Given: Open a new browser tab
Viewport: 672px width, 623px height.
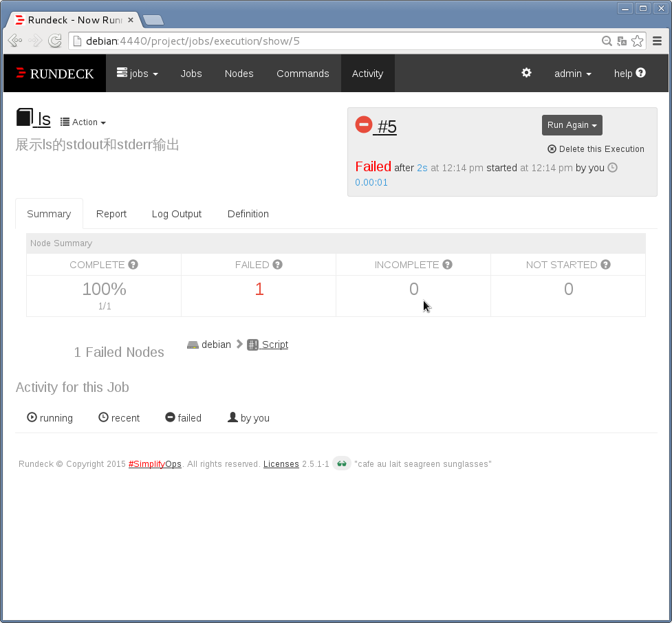Looking at the screenshot, I should point(153,20).
